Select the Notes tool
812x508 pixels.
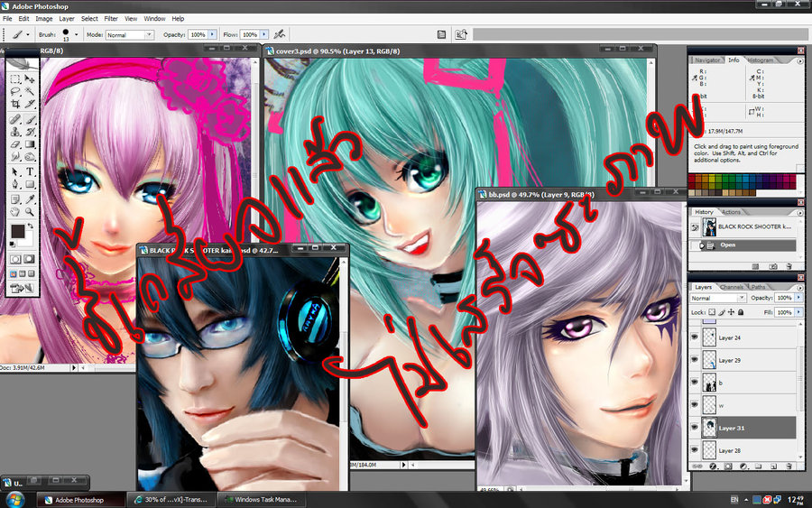(15, 199)
